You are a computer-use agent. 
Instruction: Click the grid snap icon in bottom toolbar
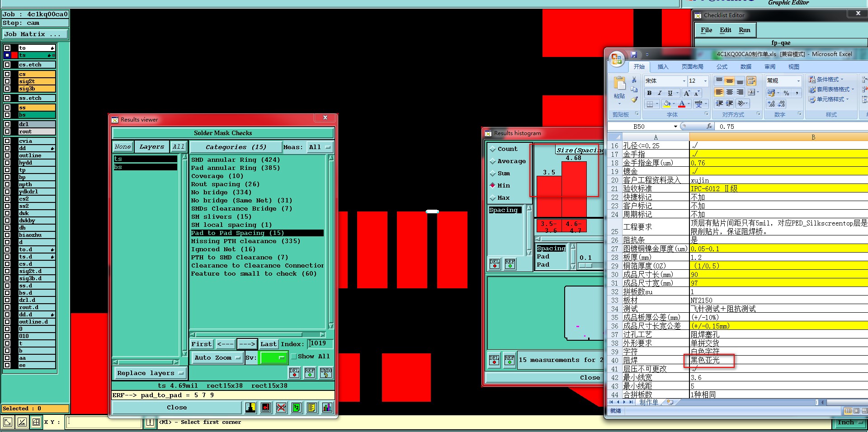point(36,422)
